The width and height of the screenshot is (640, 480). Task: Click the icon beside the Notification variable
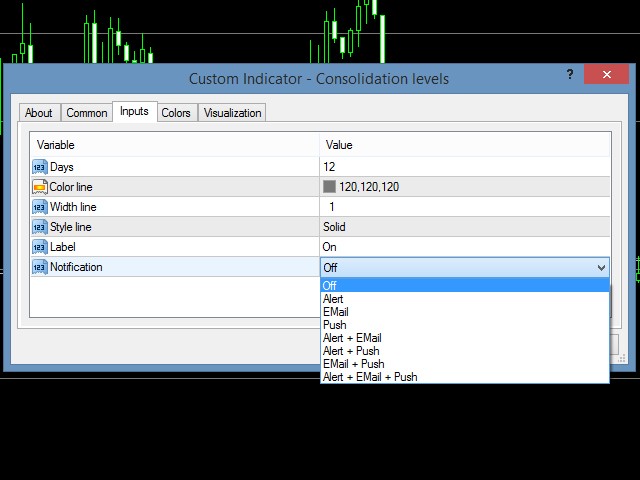pyautogui.click(x=40, y=267)
